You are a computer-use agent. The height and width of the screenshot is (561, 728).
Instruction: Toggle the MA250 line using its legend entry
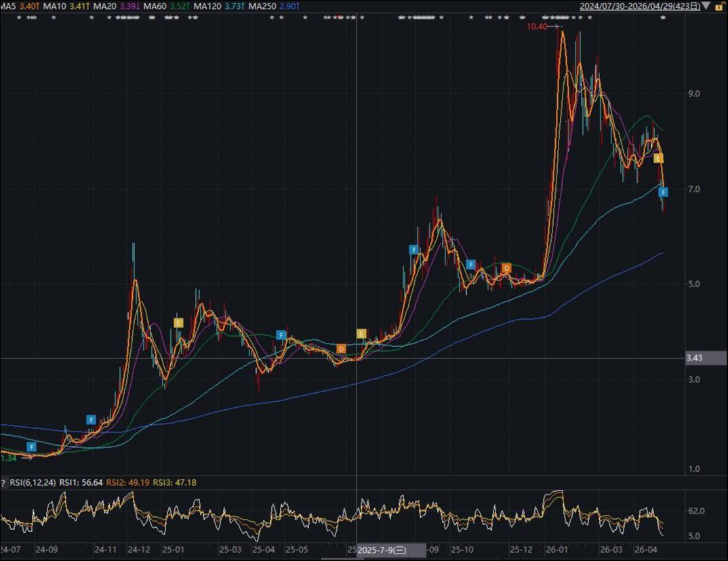pos(263,5)
